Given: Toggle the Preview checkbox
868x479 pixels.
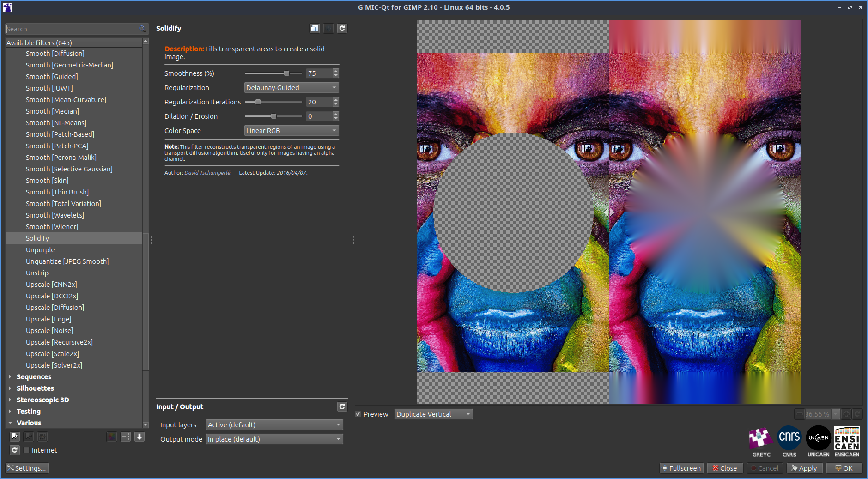Looking at the screenshot, I should 358,414.
